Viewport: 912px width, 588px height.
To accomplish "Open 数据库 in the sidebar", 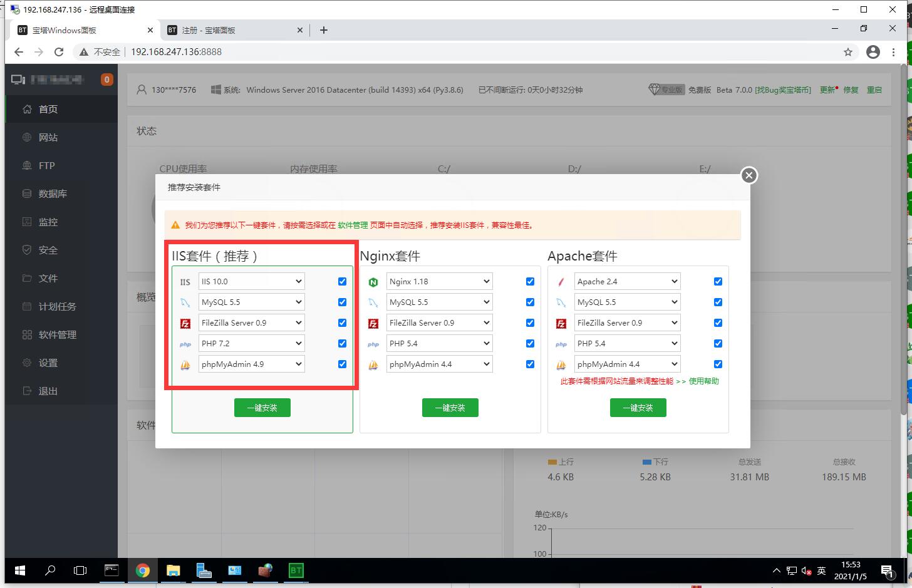I will click(61, 193).
